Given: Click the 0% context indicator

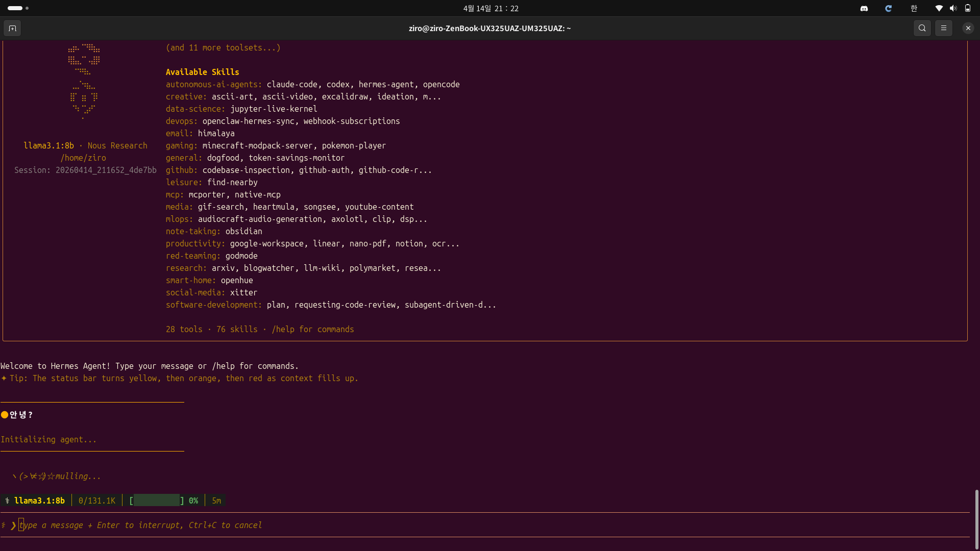Looking at the screenshot, I should 193,500.
